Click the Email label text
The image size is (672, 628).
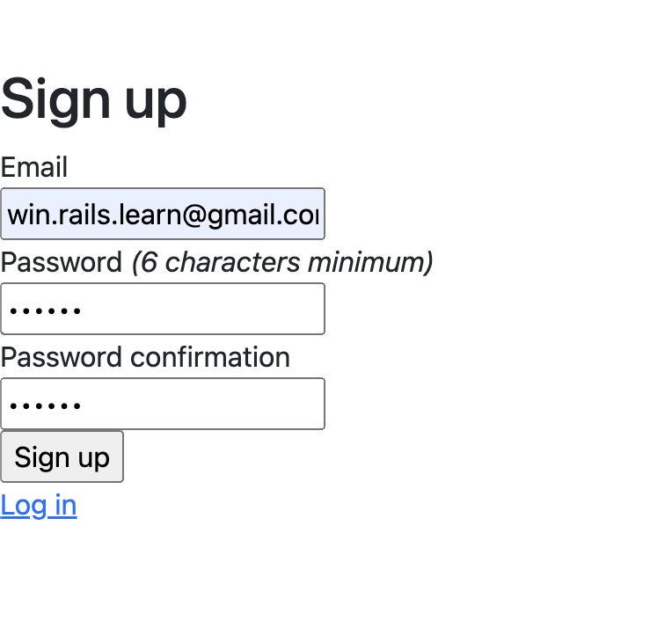pyautogui.click(x=34, y=167)
